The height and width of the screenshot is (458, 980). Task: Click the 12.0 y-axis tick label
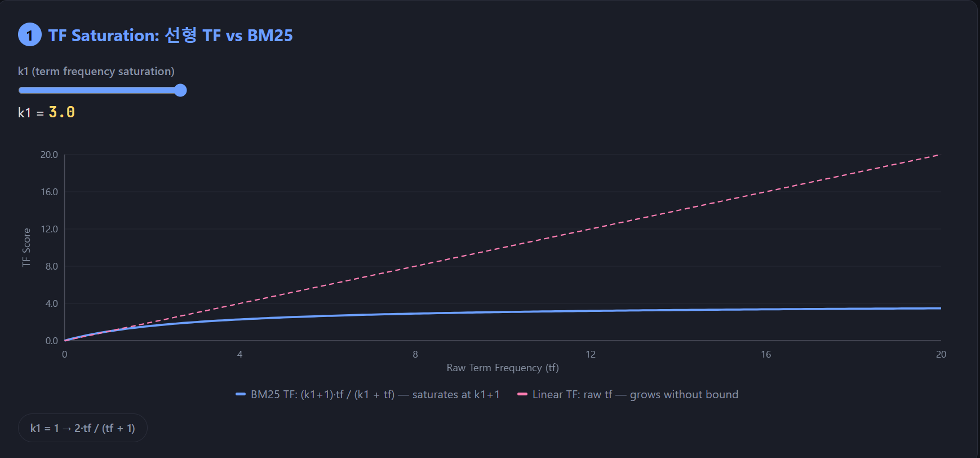pyautogui.click(x=49, y=229)
